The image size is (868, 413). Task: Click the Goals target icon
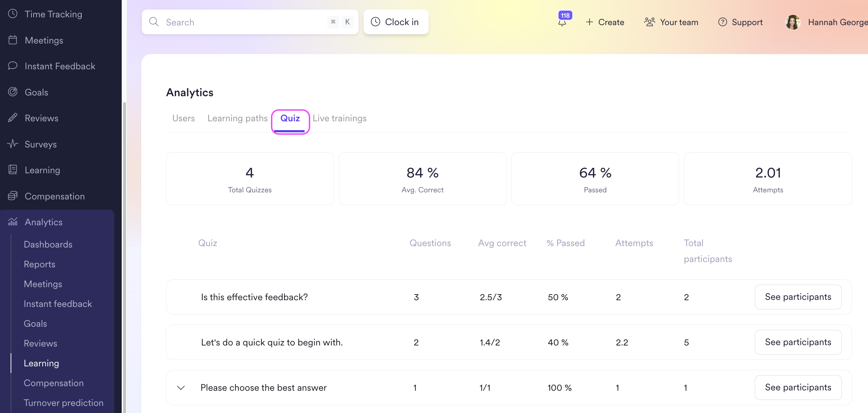coord(13,92)
